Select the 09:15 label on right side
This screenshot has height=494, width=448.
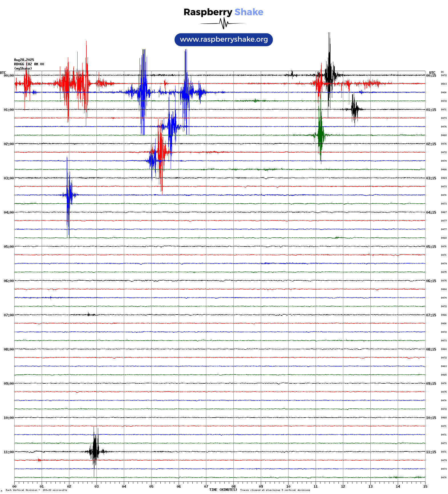coord(431,384)
